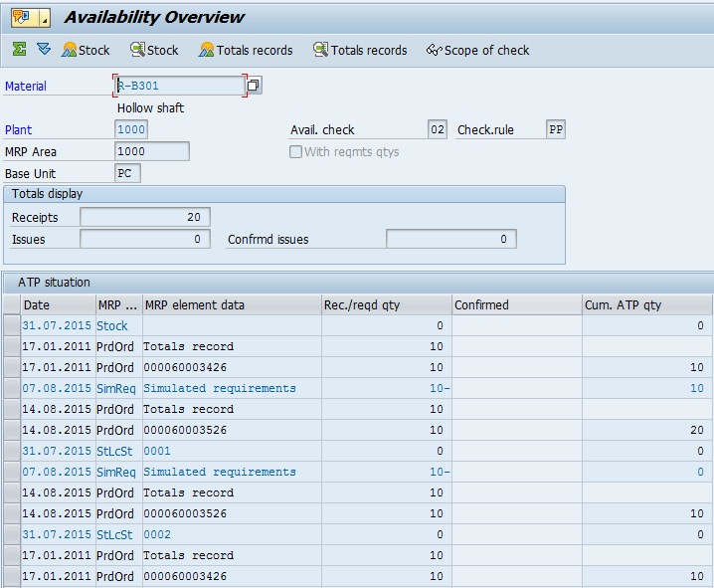Click the Material label
The image size is (714, 588).
pyautogui.click(x=26, y=87)
